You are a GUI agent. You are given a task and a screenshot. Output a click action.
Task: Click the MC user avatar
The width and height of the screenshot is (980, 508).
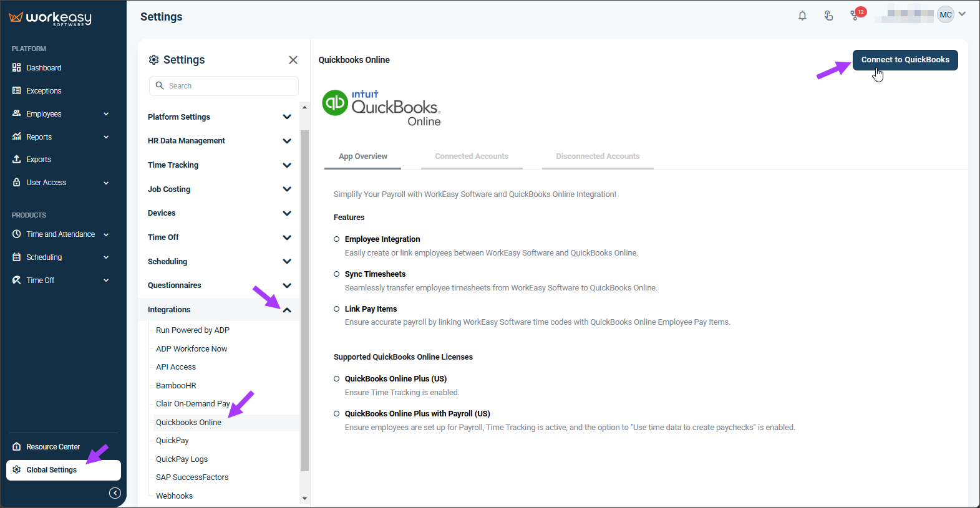click(x=946, y=14)
